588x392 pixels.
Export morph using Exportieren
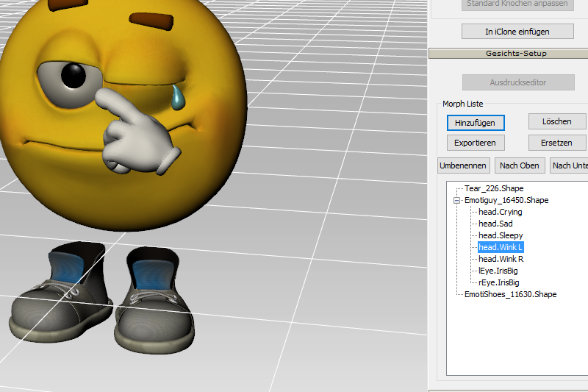[476, 143]
